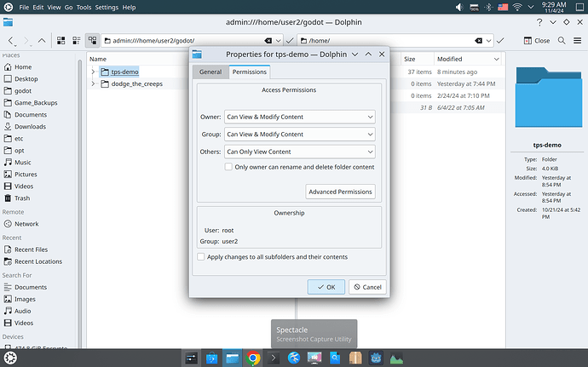
Task: Open the Others permissions dropdown
Action: click(300, 152)
